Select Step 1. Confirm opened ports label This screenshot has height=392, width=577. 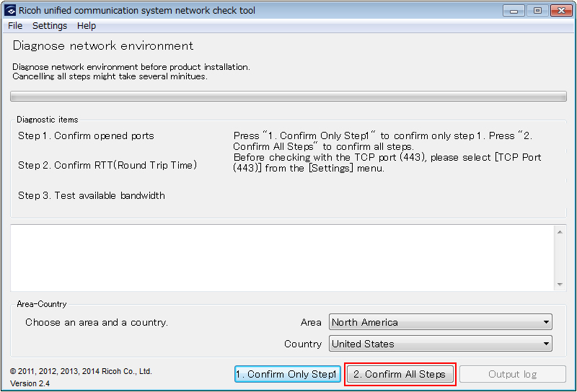[86, 135]
